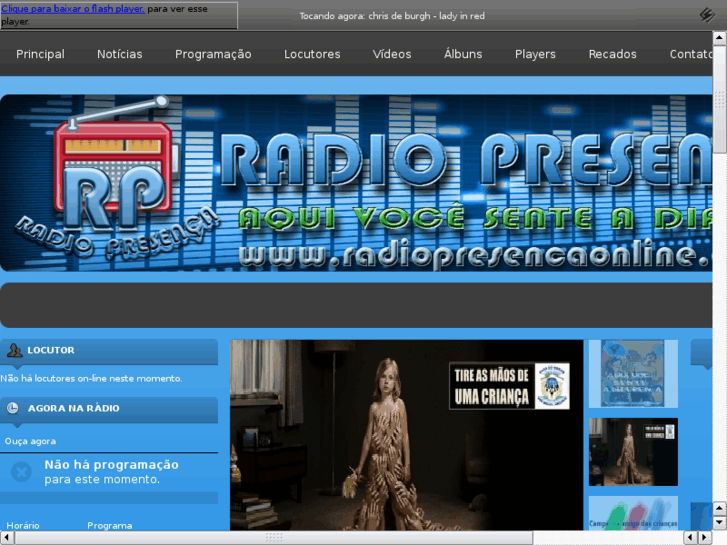Image resolution: width=727 pixels, height=545 pixels.
Task: Go to Notícias page
Action: [x=120, y=54]
